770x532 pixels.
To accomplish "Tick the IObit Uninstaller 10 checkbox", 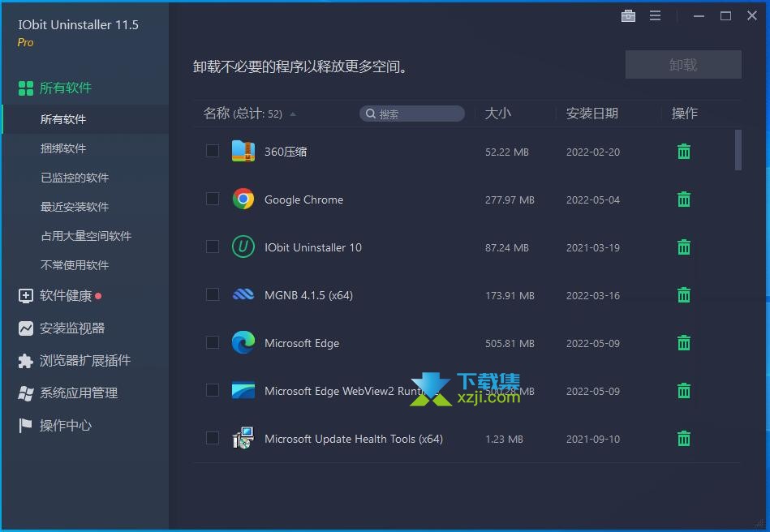I will pyautogui.click(x=213, y=247).
